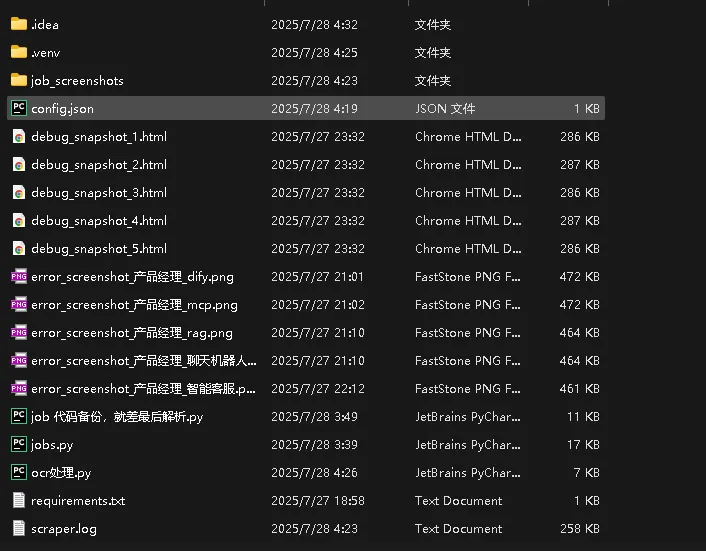The width and height of the screenshot is (706, 551).
Task: Click the text document icon of requirements.txt
Action: pyautogui.click(x=19, y=500)
